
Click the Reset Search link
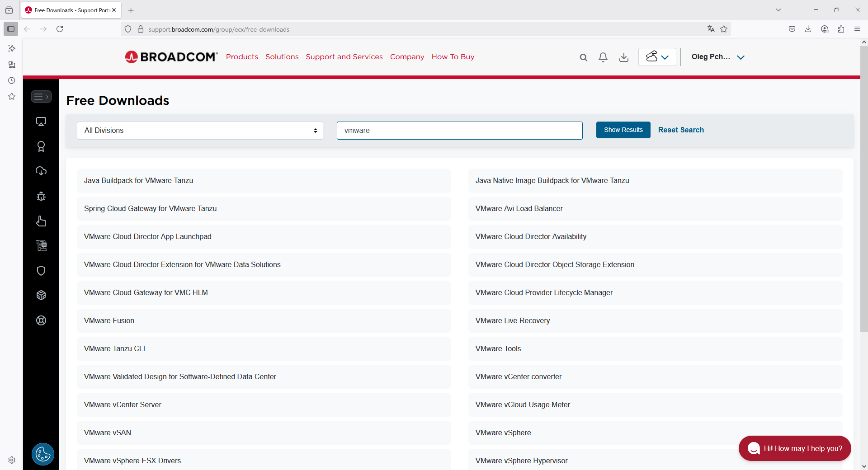(x=681, y=130)
